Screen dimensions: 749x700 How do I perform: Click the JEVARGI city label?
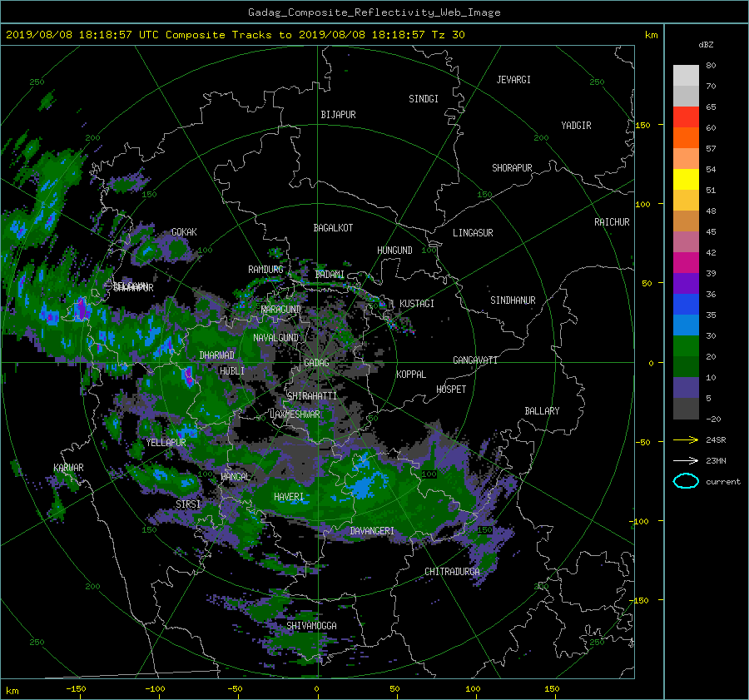[x=513, y=80]
